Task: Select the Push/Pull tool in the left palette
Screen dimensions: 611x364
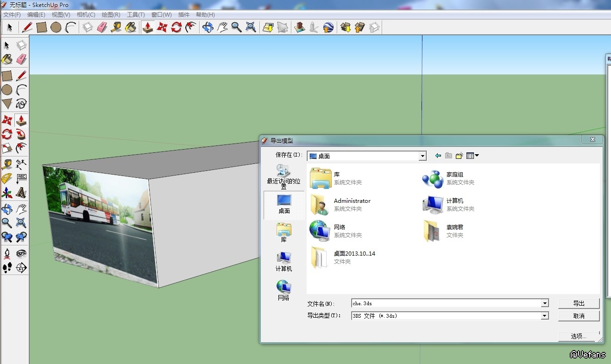Action: tap(21, 120)
